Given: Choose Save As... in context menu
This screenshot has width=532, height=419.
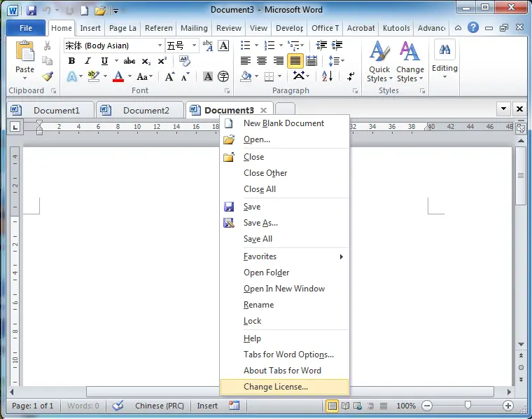Looking at the screenshot, I should pos(284,223).
